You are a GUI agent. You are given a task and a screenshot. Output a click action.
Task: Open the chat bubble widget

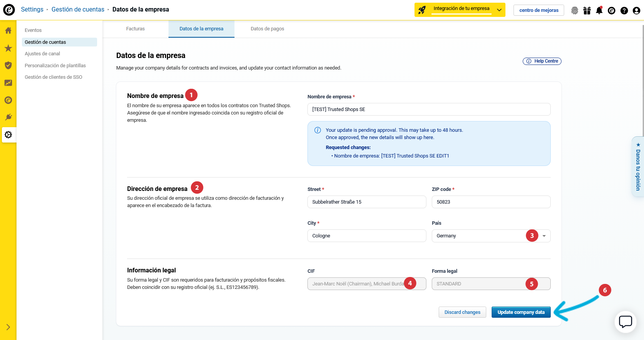[625, 322]
